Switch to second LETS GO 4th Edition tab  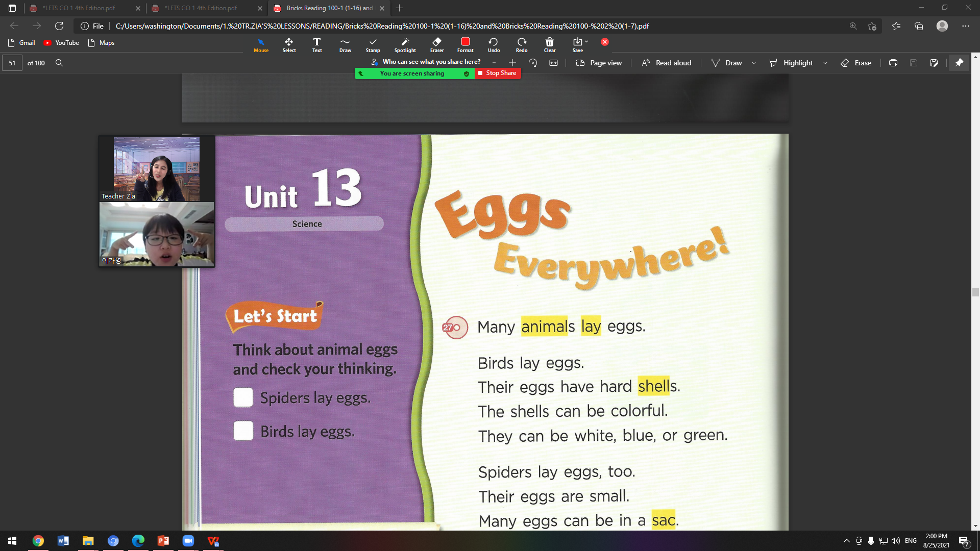coord(207,8)
